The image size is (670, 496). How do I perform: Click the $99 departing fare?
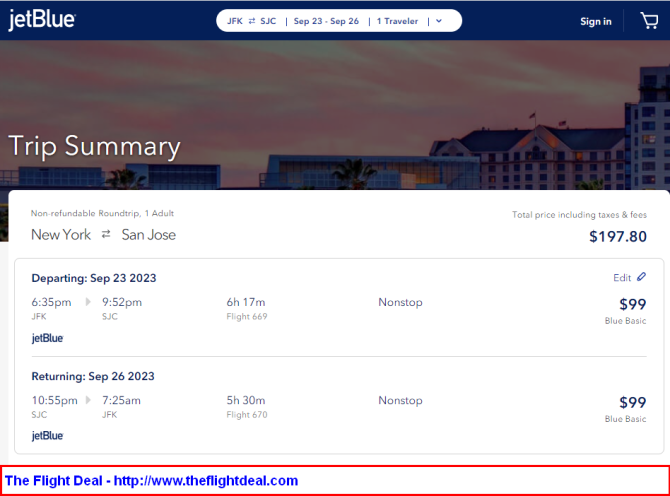(x=633, y=304)
